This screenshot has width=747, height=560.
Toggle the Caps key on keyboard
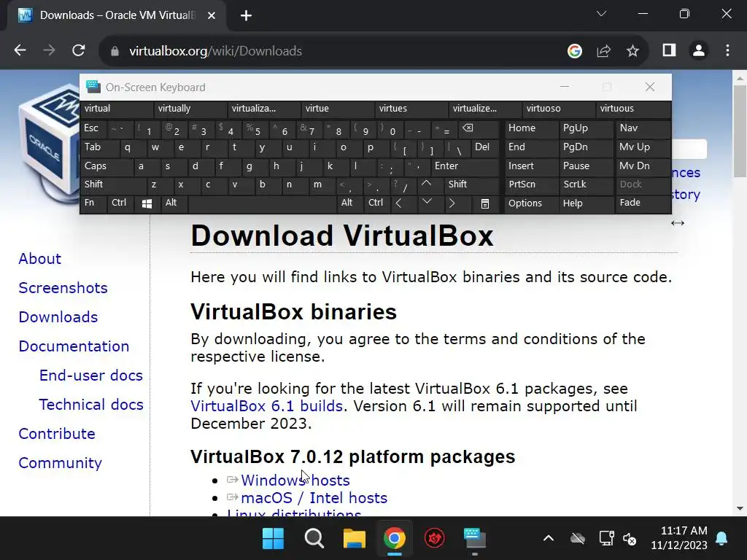(107, 166)
